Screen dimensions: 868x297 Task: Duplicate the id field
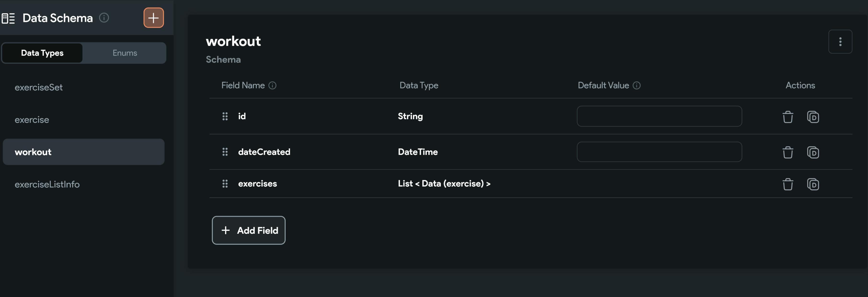click(x=813, y=117)
